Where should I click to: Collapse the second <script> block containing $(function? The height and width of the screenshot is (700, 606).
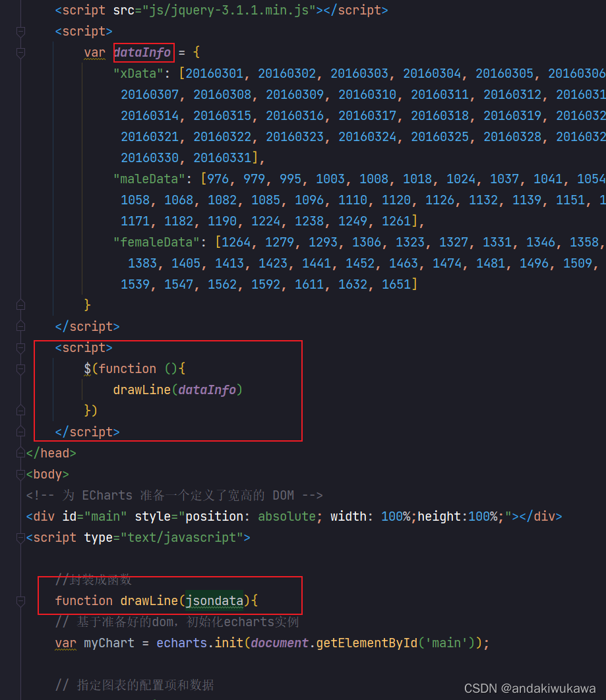click(20, 348)
